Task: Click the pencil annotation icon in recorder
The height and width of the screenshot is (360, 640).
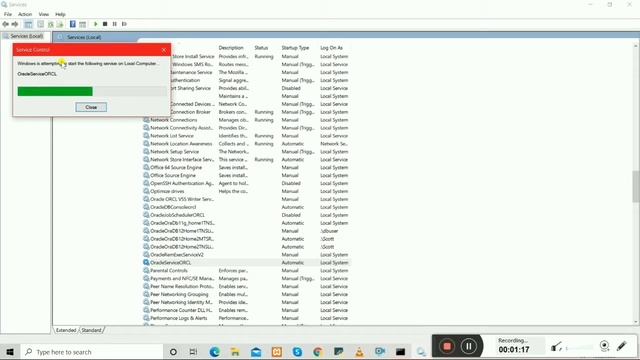Action: point(622,346)
